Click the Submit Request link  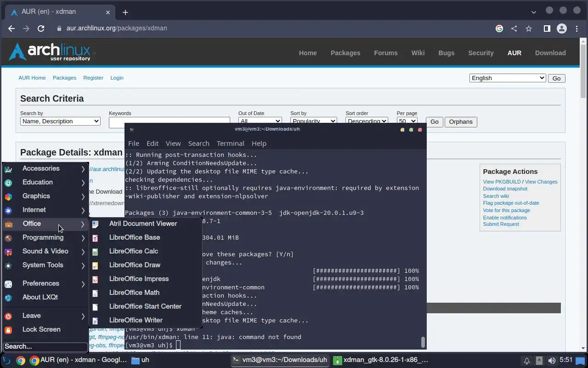pyautogui.click(x=501, y=224)
